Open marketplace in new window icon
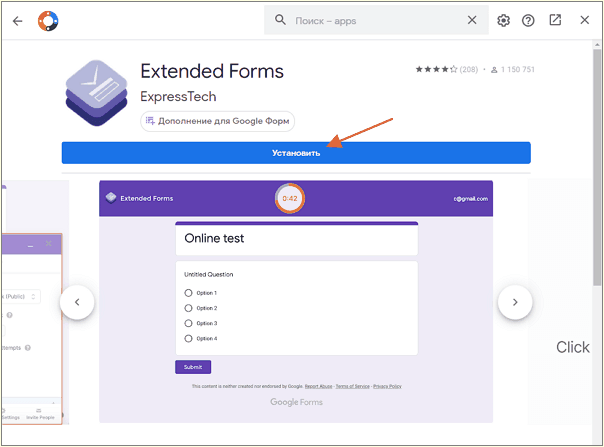Image resolution: width=604 pixels, height=447 pixels. (x=555, y=20)
